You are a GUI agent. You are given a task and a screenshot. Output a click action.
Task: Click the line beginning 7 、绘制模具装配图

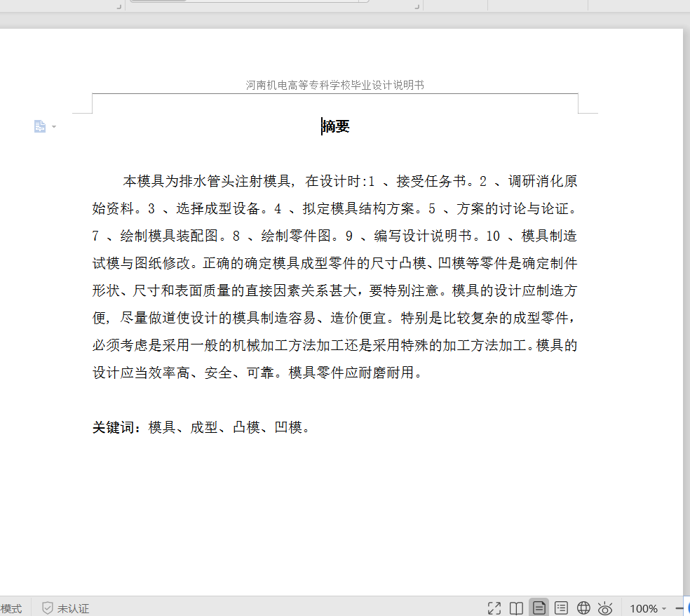(x=335, y=236)
